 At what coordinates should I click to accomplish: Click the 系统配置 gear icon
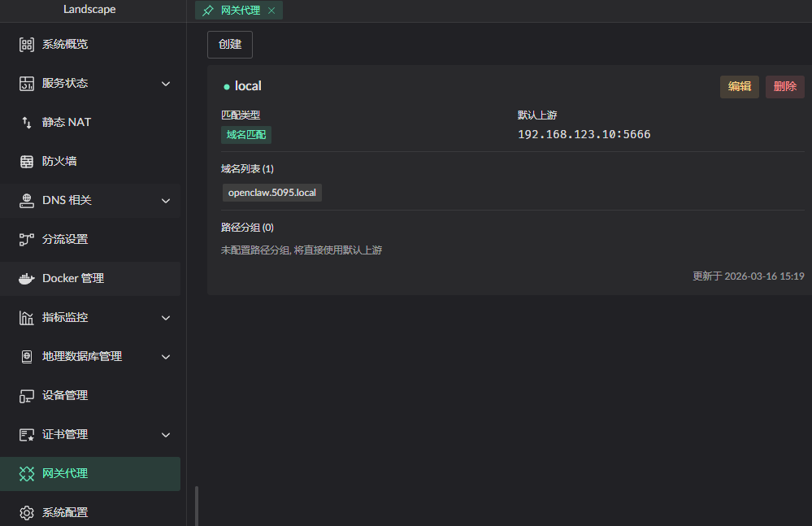[27, 513]
